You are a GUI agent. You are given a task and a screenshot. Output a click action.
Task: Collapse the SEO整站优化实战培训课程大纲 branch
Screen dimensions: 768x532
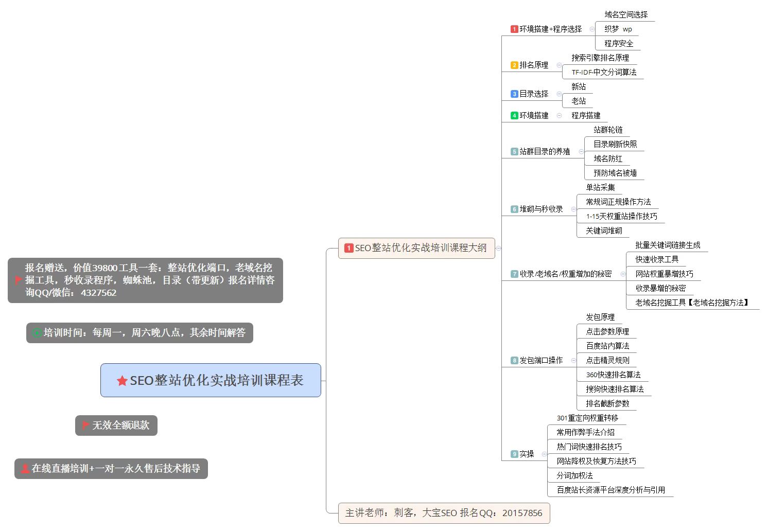pos(498,248)
